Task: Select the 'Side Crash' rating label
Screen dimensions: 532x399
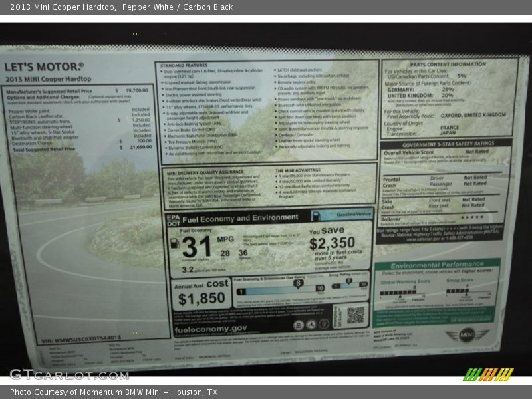Action: [x=388, y=205]
